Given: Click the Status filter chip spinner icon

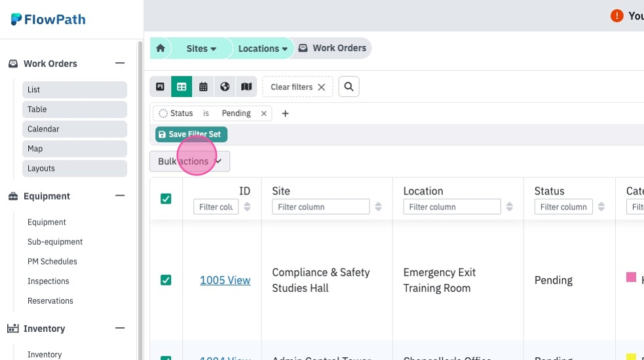Looking at the screenshot, I should point(163,113).
